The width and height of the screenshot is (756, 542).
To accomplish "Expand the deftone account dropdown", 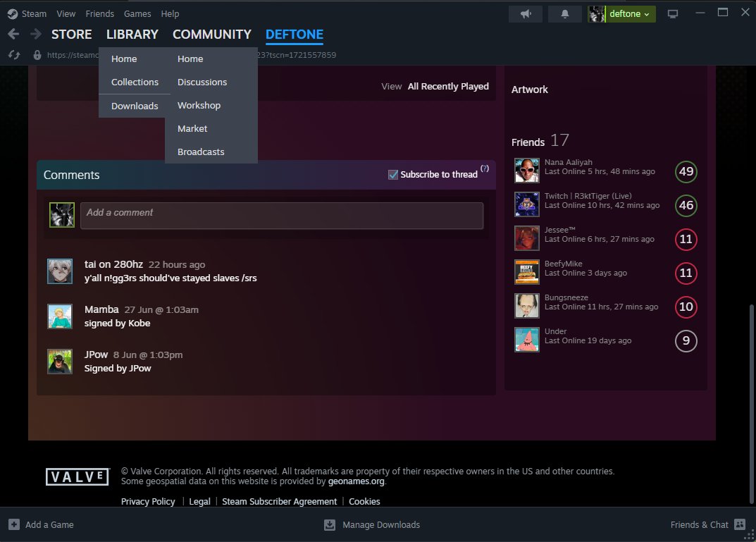I will tap(629, 14).
